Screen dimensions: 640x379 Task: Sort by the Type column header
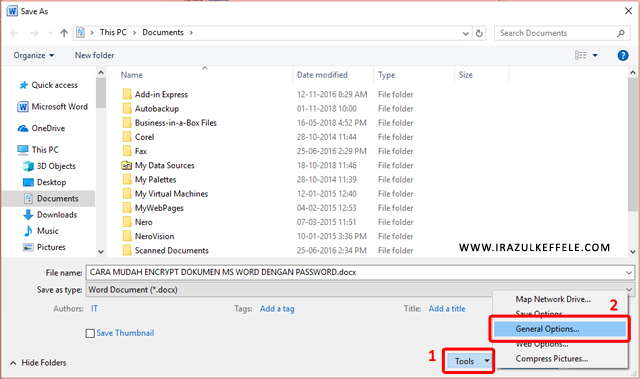[387, 75]
